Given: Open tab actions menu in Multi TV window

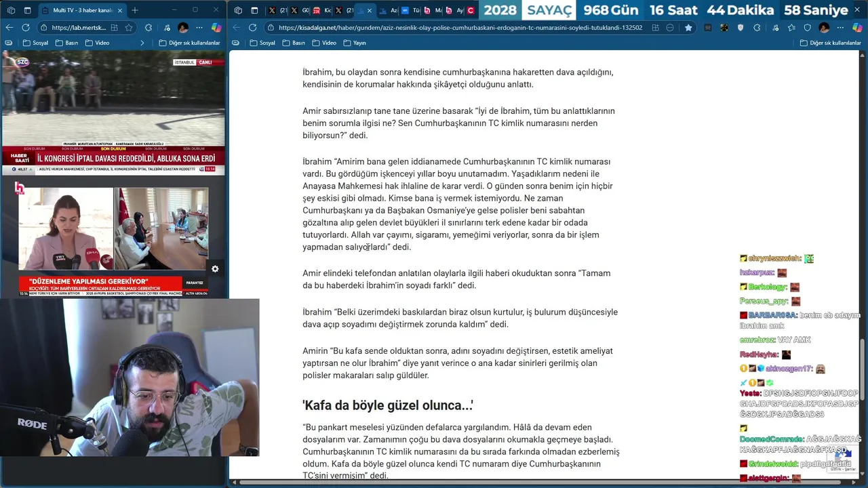Looking at the screenshot, I should [x=27, y=10].
